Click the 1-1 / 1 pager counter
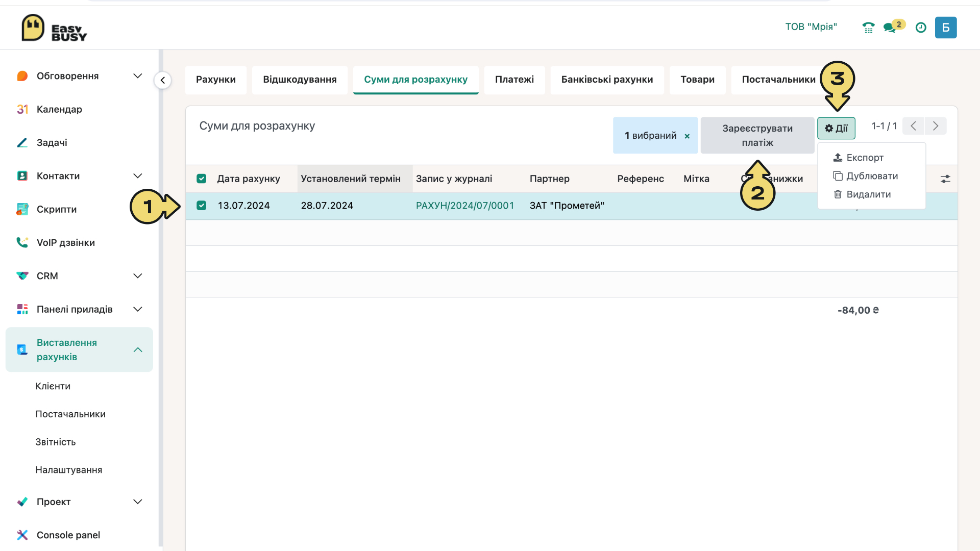Viewport: 980px width, 551px height. tap(884, 126)
